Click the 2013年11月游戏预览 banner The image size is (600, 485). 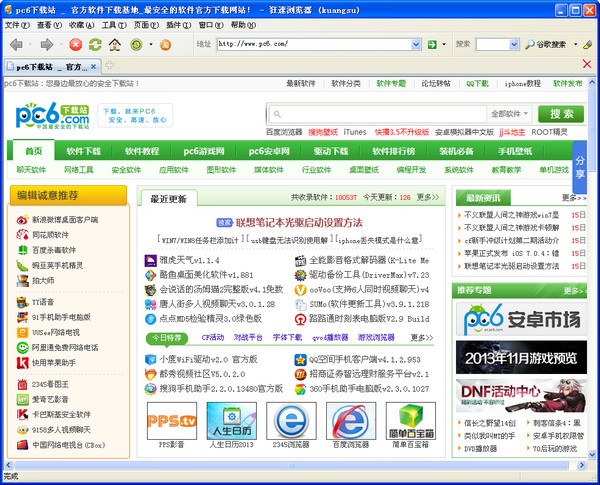point(521,357)
